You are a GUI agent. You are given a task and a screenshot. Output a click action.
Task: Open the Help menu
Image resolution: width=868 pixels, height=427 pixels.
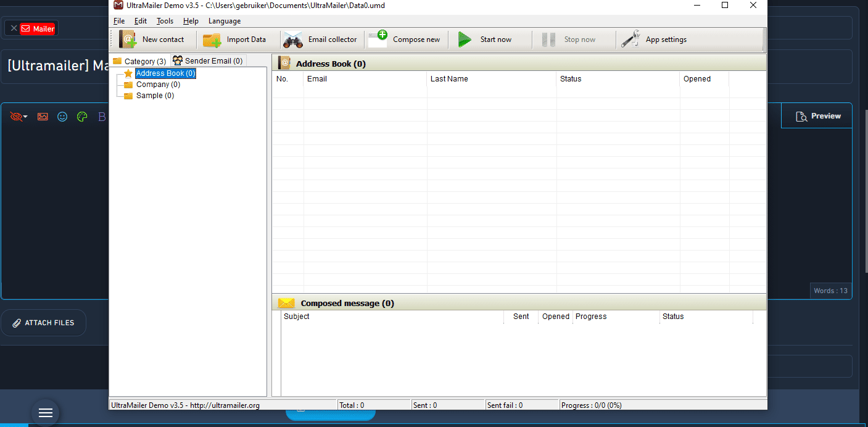point(191,21)
